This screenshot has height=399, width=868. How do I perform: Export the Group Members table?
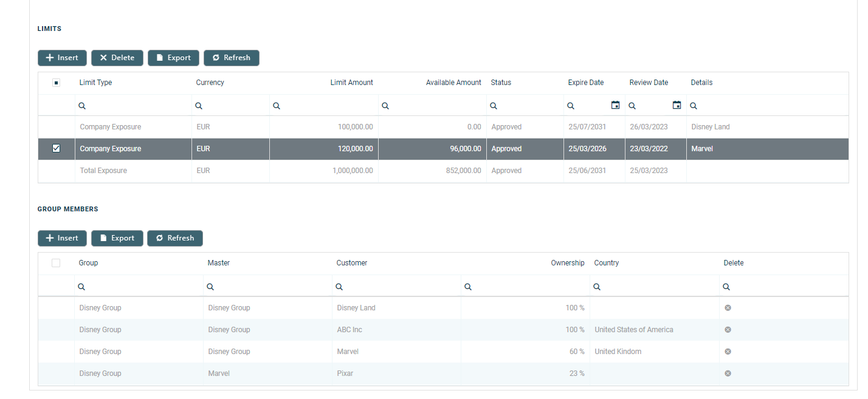[117, 238]
